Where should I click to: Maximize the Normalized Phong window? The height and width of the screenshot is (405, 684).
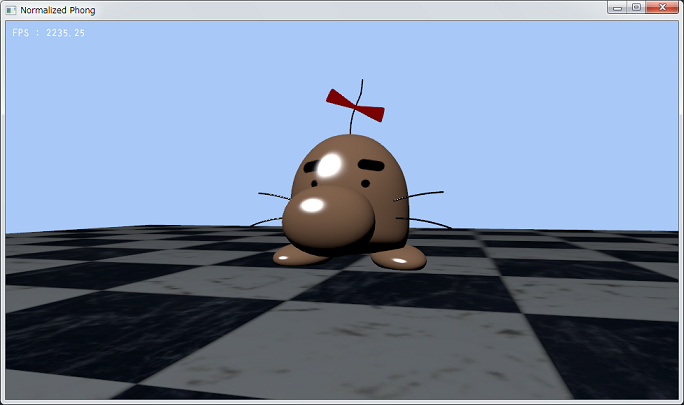click(x=635, y=7)
